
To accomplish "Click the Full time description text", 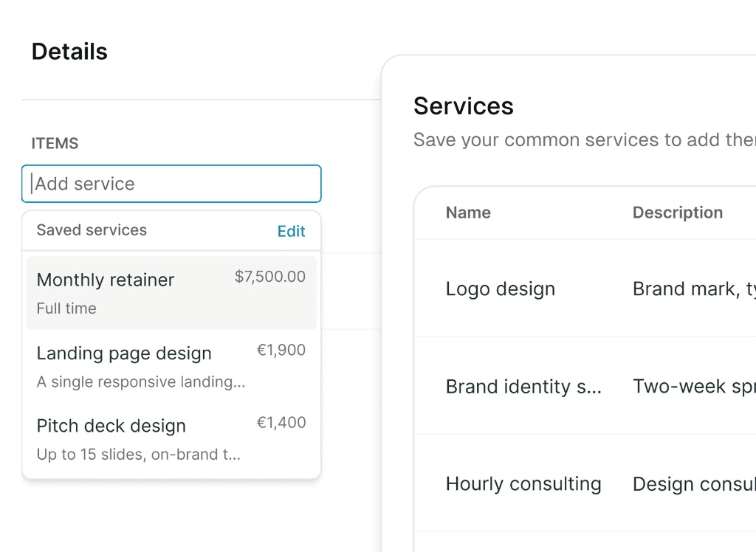I will [66, 308].
